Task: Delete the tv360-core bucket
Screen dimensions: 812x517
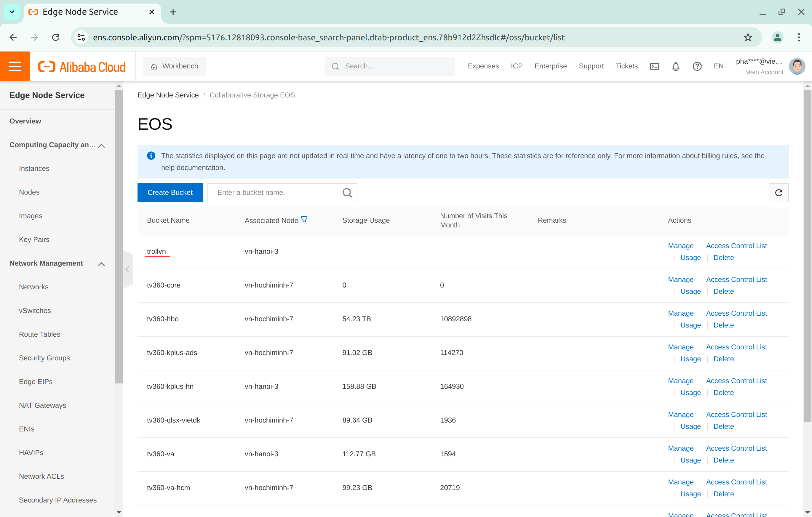Action: pyautogui.click(x=723, y=291)
